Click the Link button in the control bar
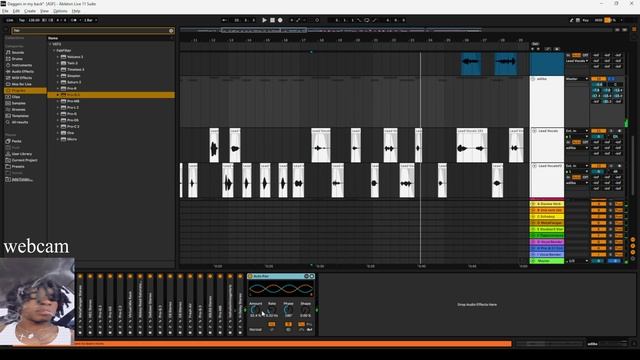640x360 pixels. 10,20
